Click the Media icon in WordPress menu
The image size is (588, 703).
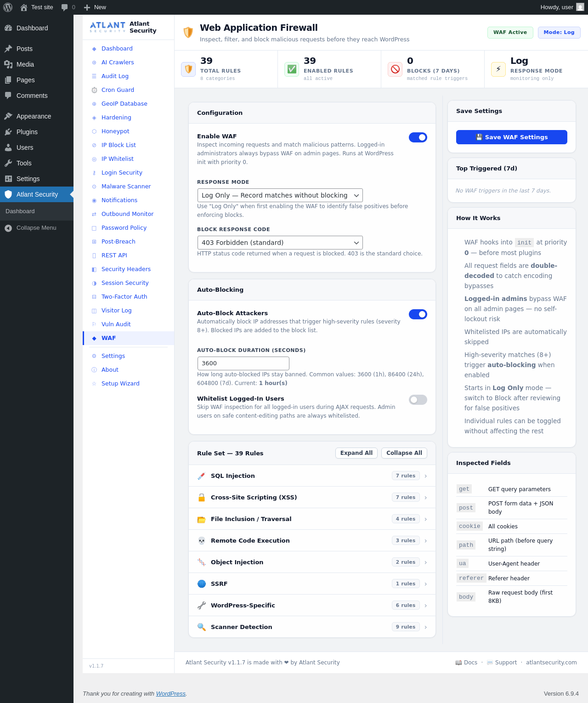point(8,64)
